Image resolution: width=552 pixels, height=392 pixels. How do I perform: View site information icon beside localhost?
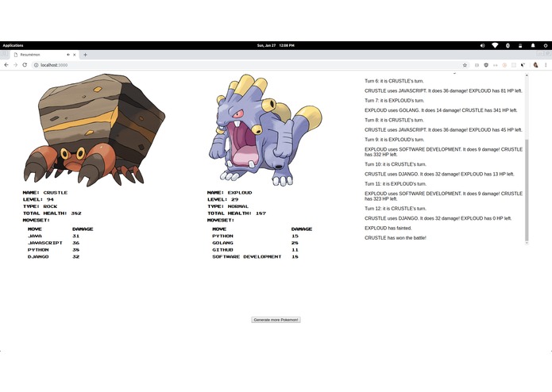36,65
